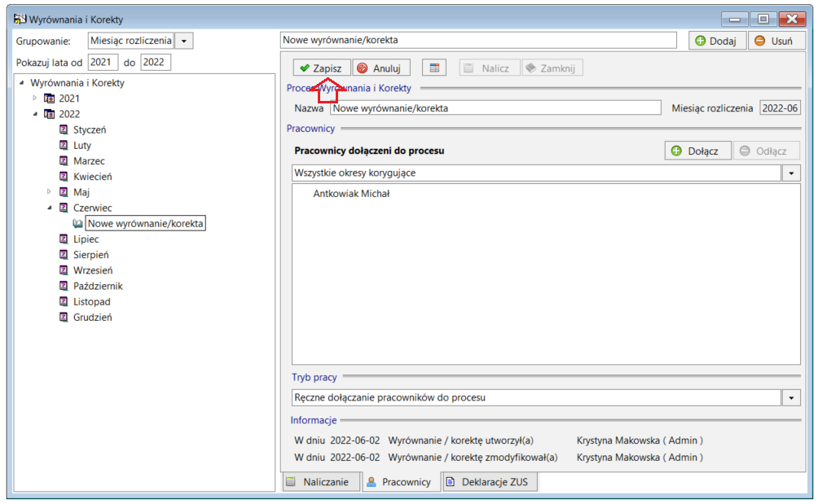Click the table view icon in toolbar
This screenshot has height=504, width=818.
tap(434, 68)
